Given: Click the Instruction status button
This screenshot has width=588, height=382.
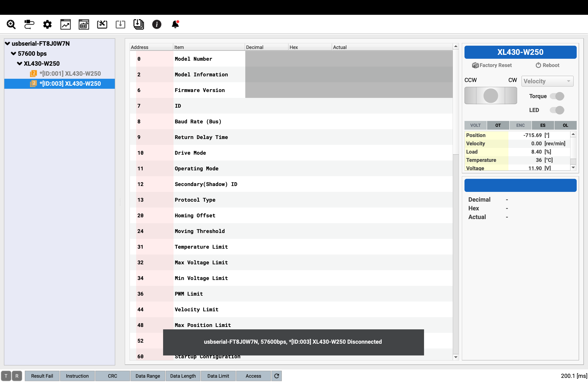Looking at the screenshot, I should (x=77, y=376).
